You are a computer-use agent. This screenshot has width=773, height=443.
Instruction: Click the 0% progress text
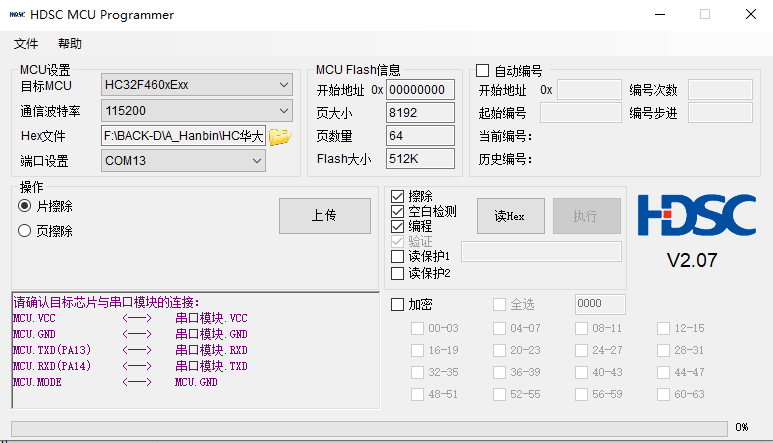tap(741, 427)
